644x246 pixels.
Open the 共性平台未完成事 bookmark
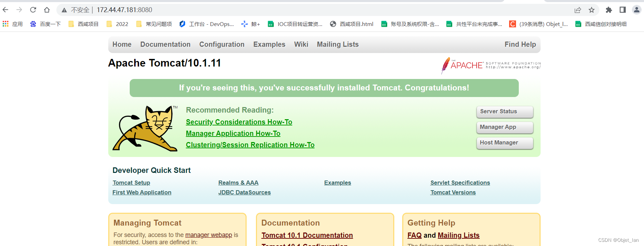474,24
